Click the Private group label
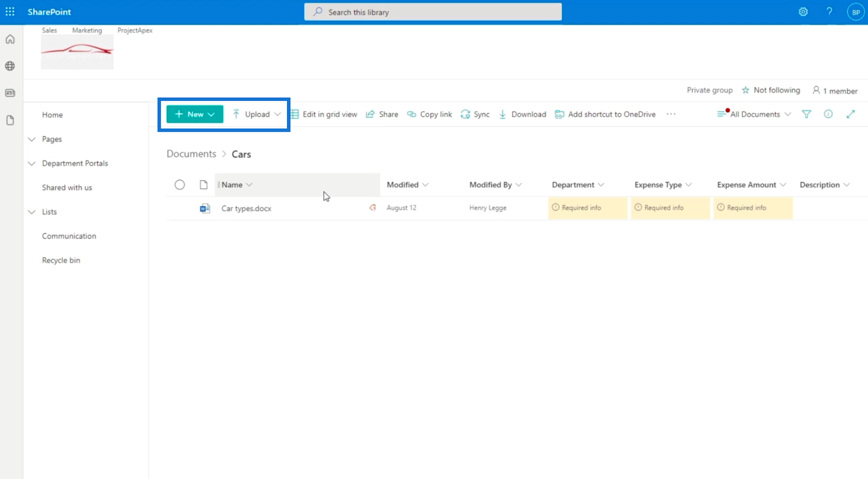The height and width of the screenshot is (479, 868). [710, 90]
